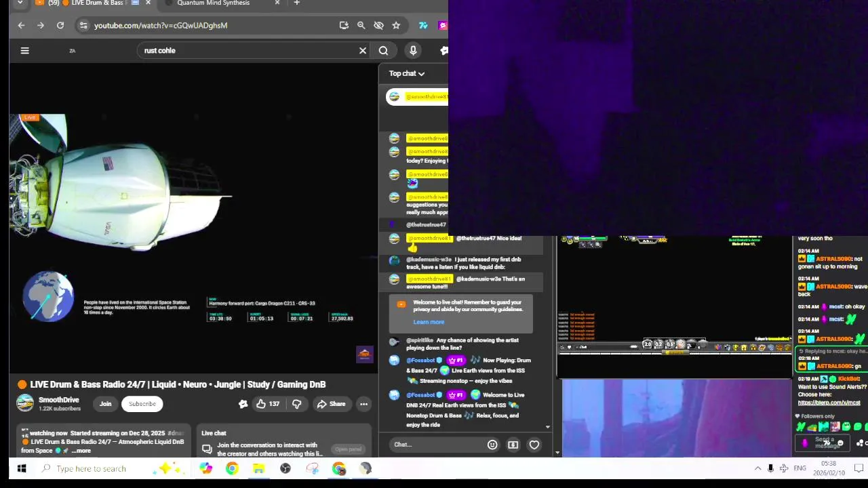
Task: Open a new browser tab
Action: point(296,3)
